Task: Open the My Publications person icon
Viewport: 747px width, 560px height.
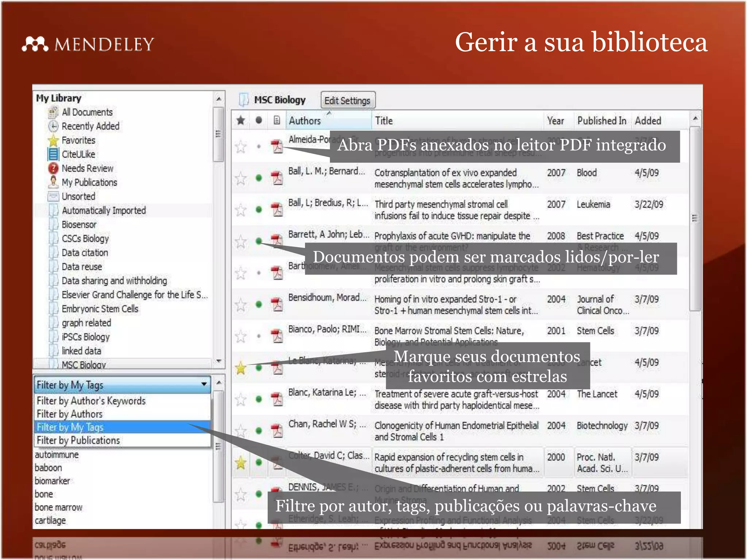Action: tap(53, 182)
